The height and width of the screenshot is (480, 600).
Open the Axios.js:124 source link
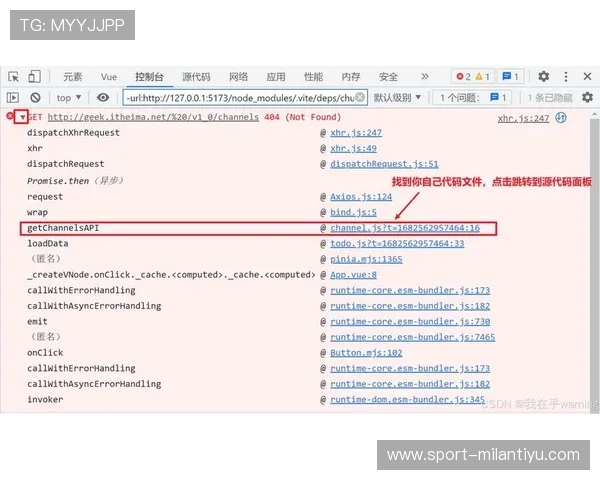click(x=361, y=197)
